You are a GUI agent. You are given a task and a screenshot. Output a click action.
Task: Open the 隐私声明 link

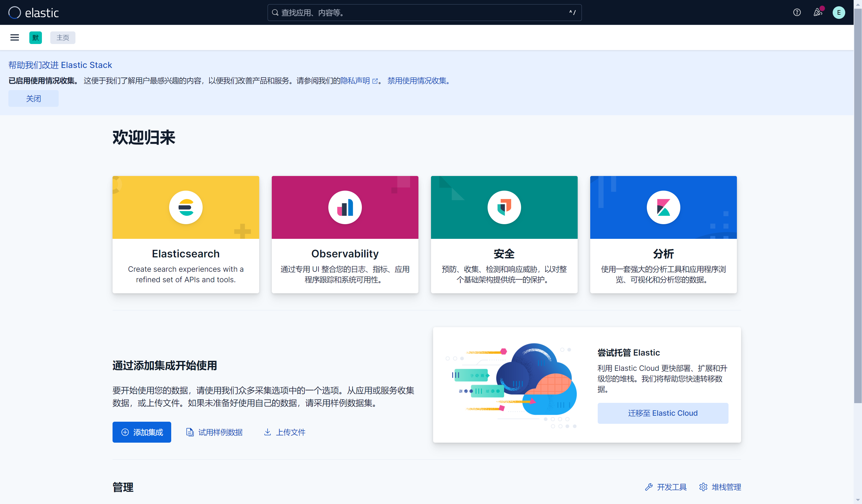[355, 81]
